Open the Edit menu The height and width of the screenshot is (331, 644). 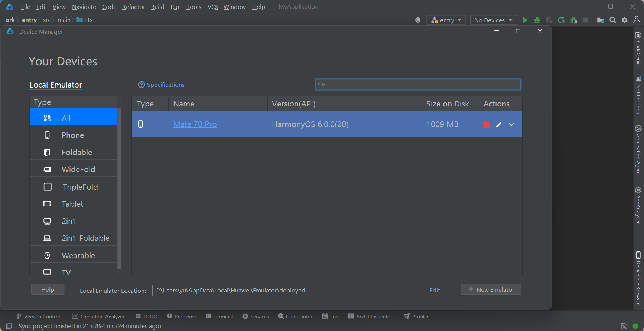coord(42,7)
